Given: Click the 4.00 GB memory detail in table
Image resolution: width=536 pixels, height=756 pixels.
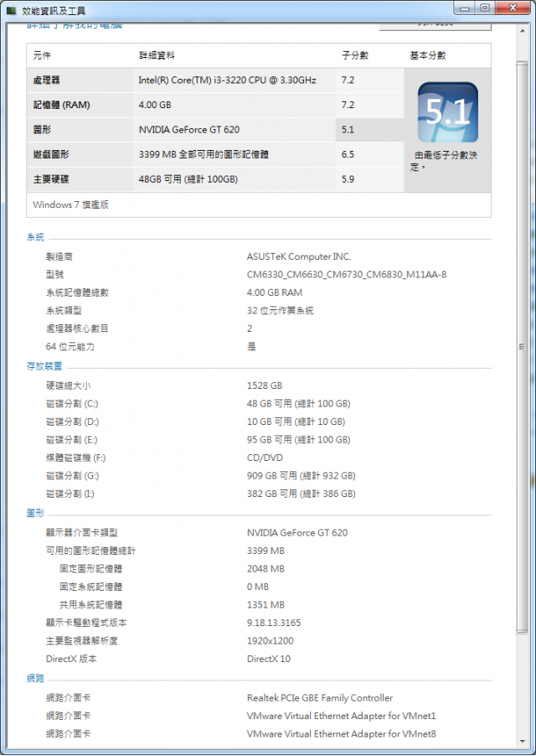Looking at the screenshot, I should [155, 105].
